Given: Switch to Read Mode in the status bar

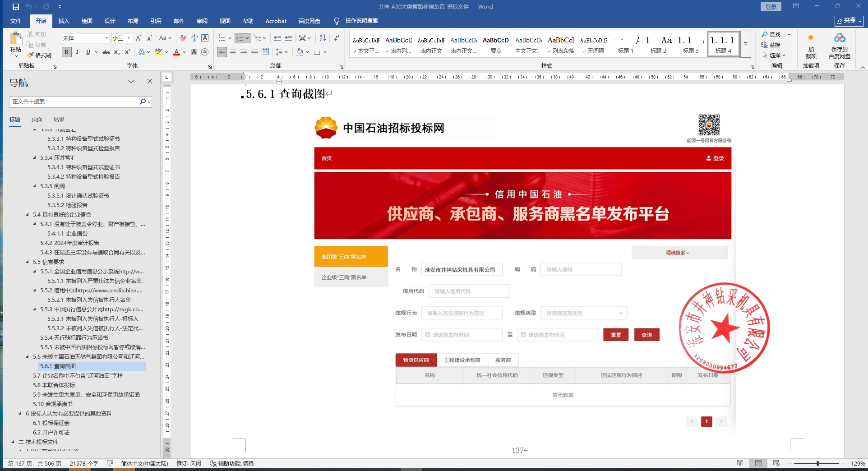Looking at the screenshot, I should click(740, 463).
